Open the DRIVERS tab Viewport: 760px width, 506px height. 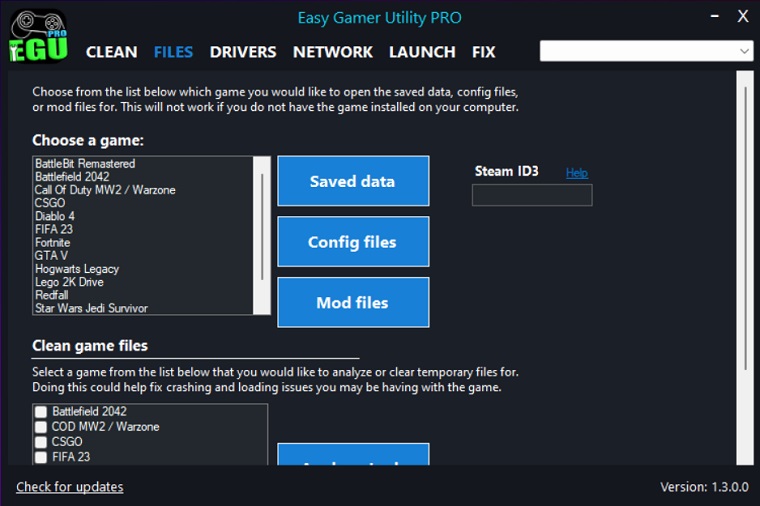pyautogui.click(x=243, y=52)
